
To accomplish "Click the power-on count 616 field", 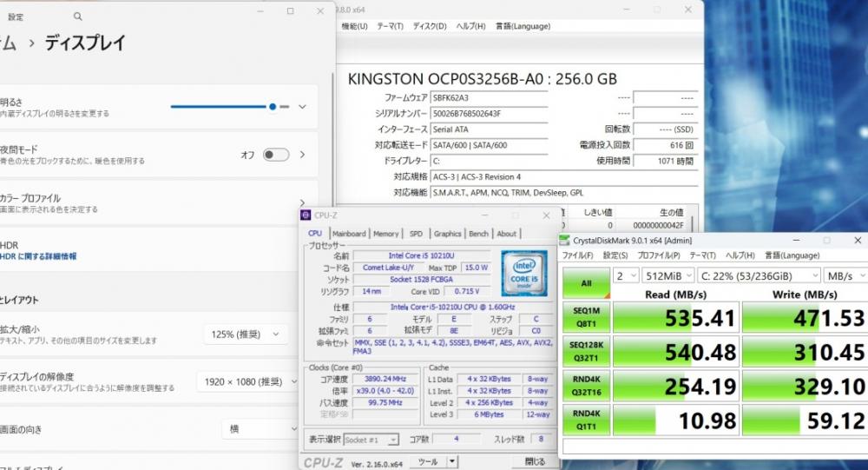I will click(666, 145).
